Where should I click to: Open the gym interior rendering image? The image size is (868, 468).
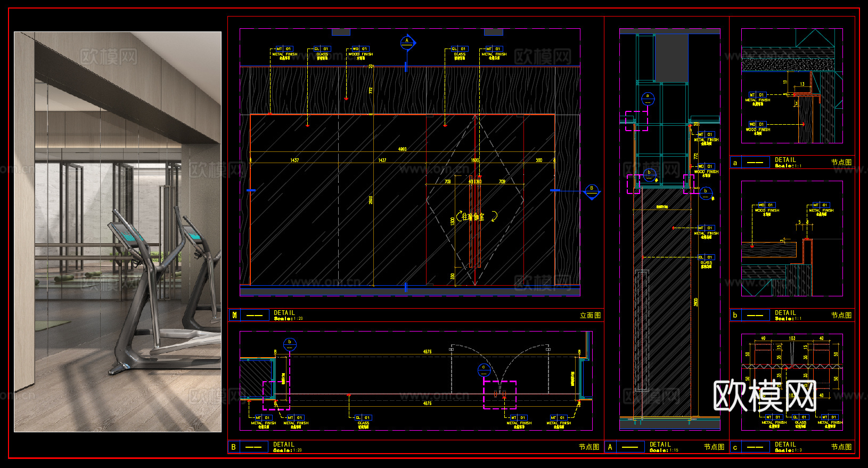(117, 232)
